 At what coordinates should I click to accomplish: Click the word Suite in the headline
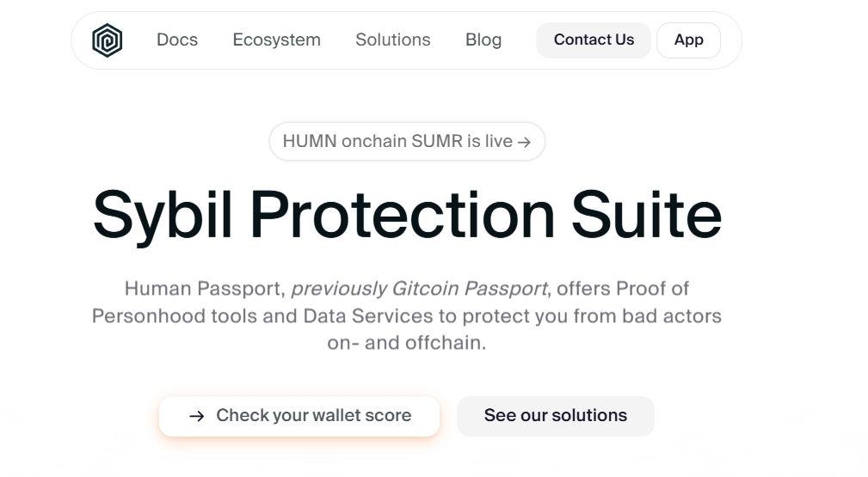(646, 214)
